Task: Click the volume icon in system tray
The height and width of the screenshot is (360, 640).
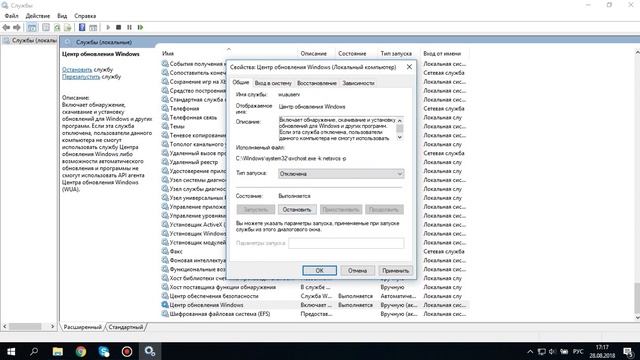Action: pyautogui.click(x=552, y=351)
